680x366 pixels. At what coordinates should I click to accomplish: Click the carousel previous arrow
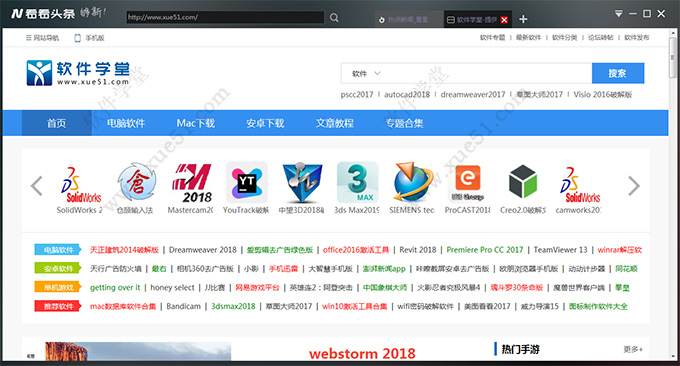37,186
